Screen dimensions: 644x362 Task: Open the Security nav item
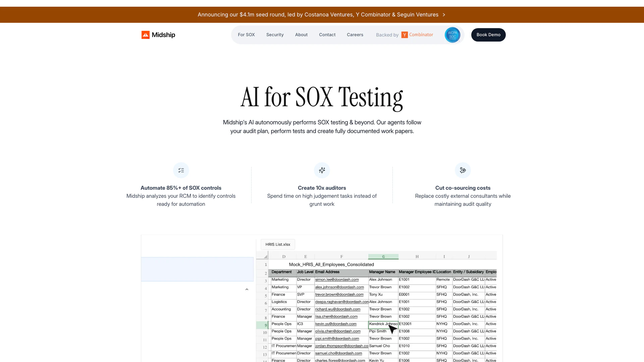click(x=275, y=35)
